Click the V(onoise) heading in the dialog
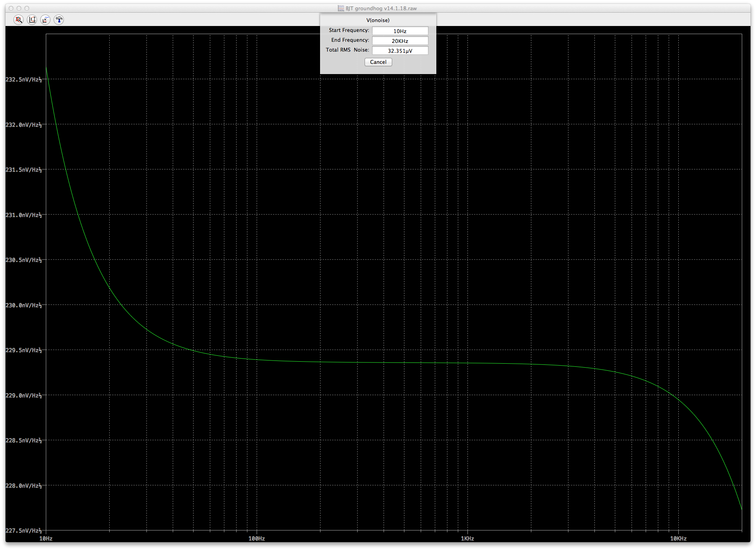756x550 pixels. (x=378, y=20)
